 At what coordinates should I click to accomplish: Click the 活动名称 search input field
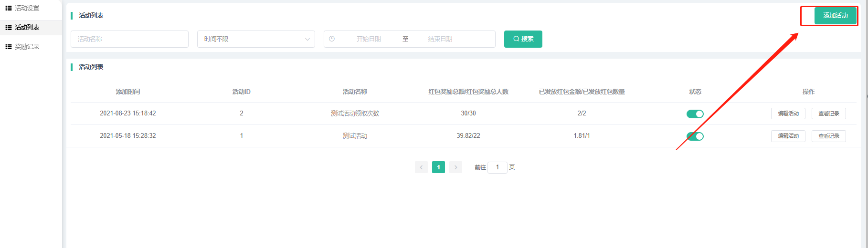pyautogui.click(x=129, y=39)
